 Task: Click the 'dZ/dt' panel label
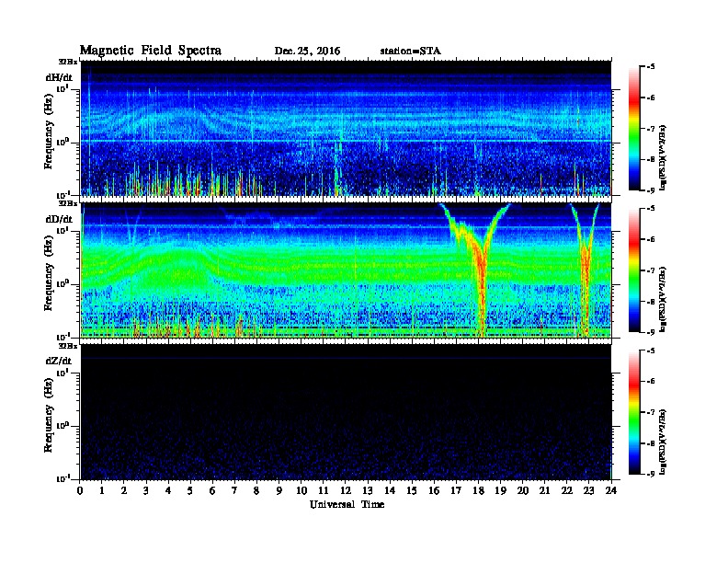59,361
